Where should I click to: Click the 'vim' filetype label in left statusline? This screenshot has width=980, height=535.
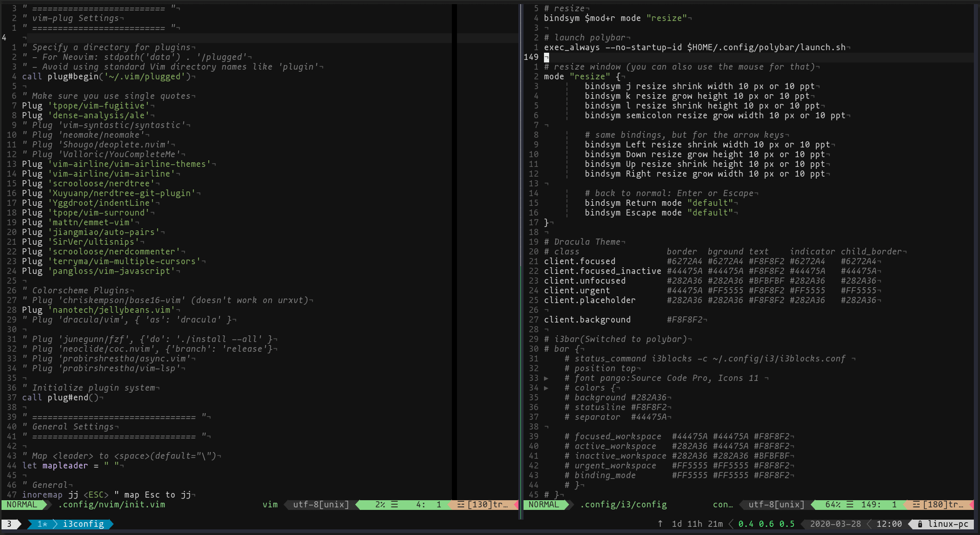270,505
